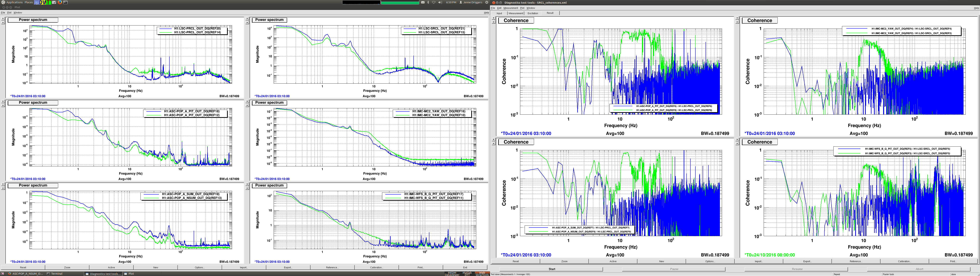Switch to the Input tab
This screenshot has width=980, height=276.
point(499,13)
